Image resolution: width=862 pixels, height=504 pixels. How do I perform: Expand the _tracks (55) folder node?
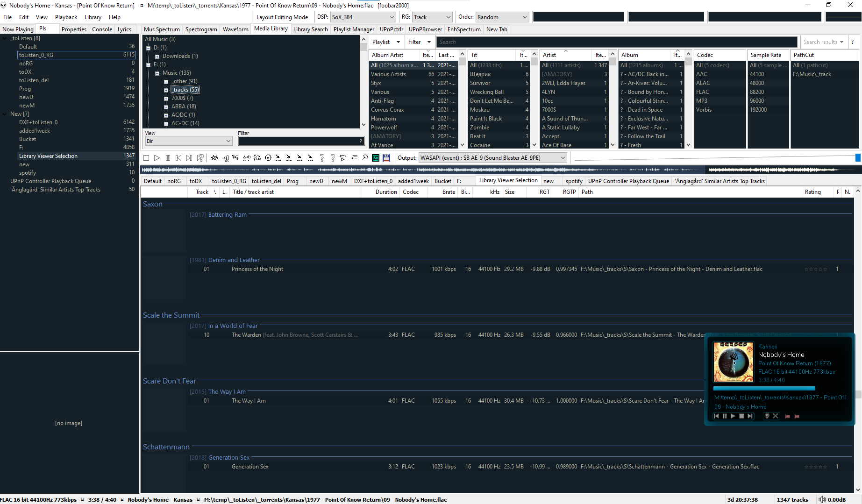coord(166,90)
